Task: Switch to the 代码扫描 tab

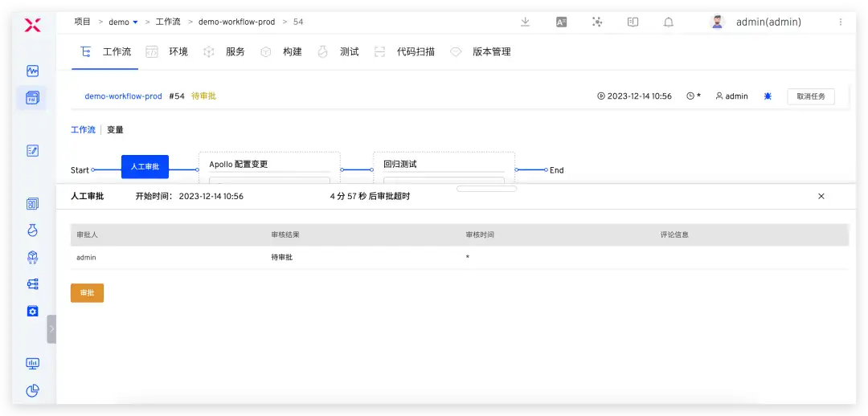Action: point(404,52)
